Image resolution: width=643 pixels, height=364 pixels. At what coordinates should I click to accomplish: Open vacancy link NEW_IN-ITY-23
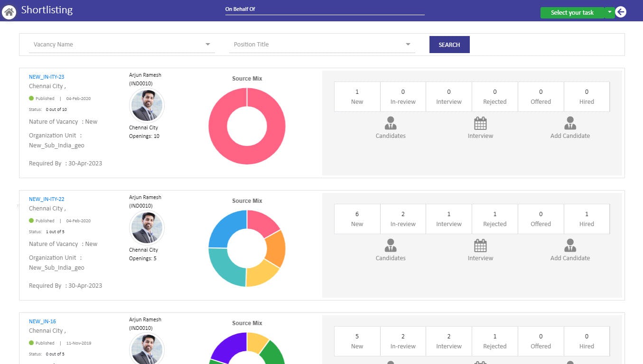pos(47,77)
